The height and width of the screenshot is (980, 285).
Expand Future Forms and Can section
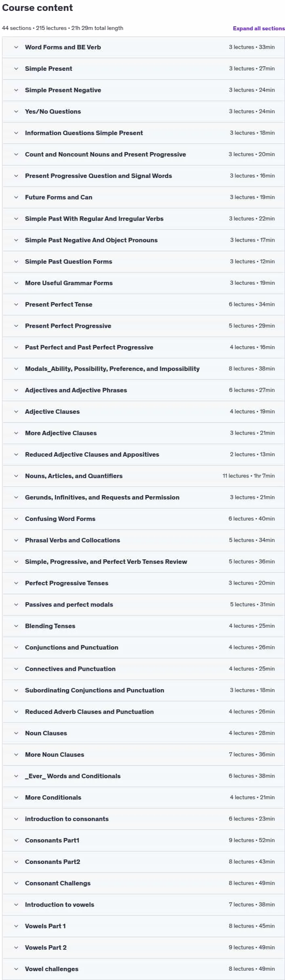tap(144, 197)
